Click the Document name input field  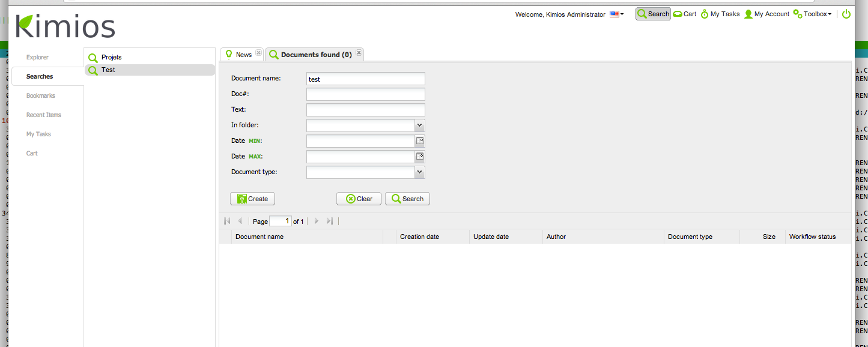365,79
